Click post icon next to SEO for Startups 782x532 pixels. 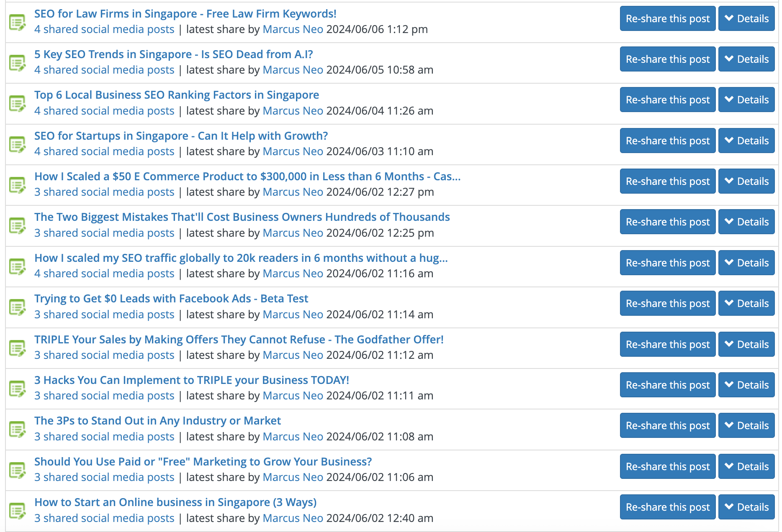coord(18,144)
